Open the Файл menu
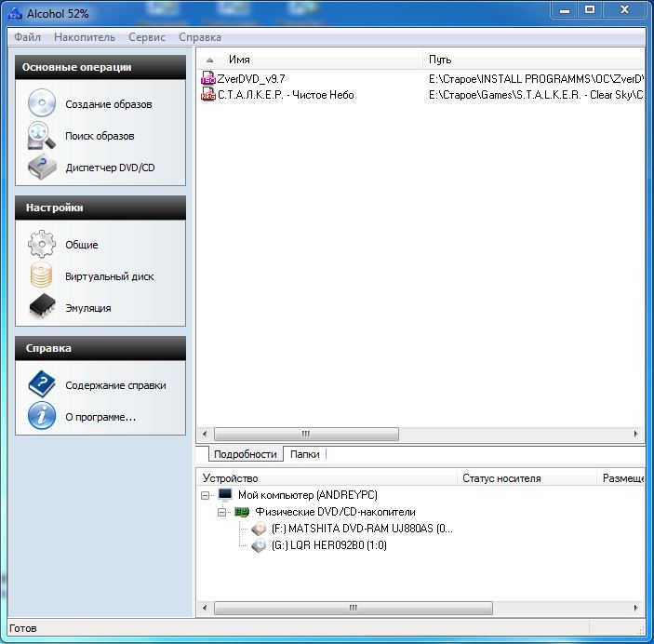The height and width of the screenshot is (644, 654). coord(27,37)
